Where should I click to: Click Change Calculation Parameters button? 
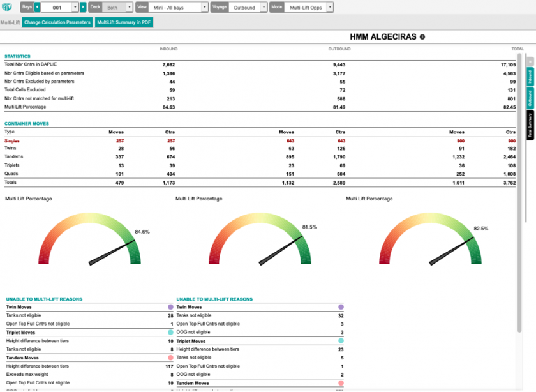(57, 22)
